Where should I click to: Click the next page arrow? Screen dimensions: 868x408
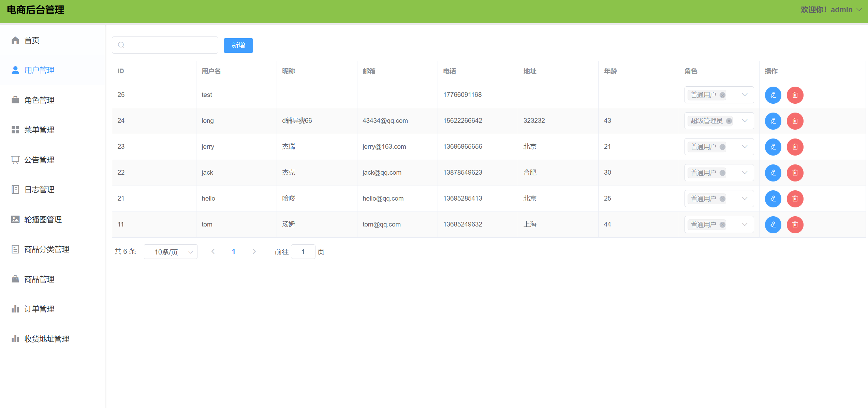[x=254, y=251]
